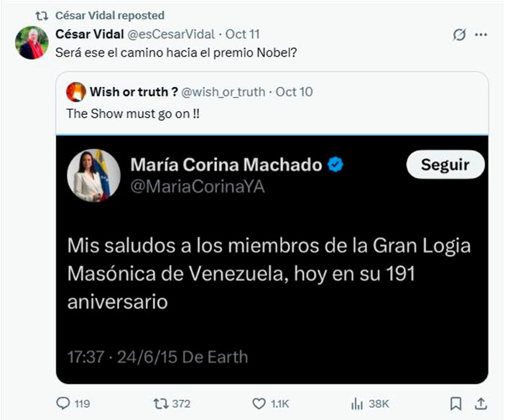Viewport: 505px width, 420px height.
Task: Open the views analytics bar icon
Action: 357,403
